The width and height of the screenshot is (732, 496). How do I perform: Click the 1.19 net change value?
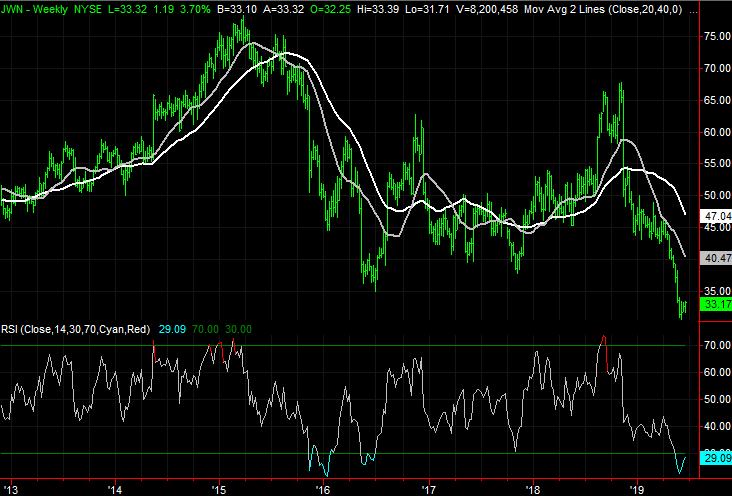[x=164, y=9]
